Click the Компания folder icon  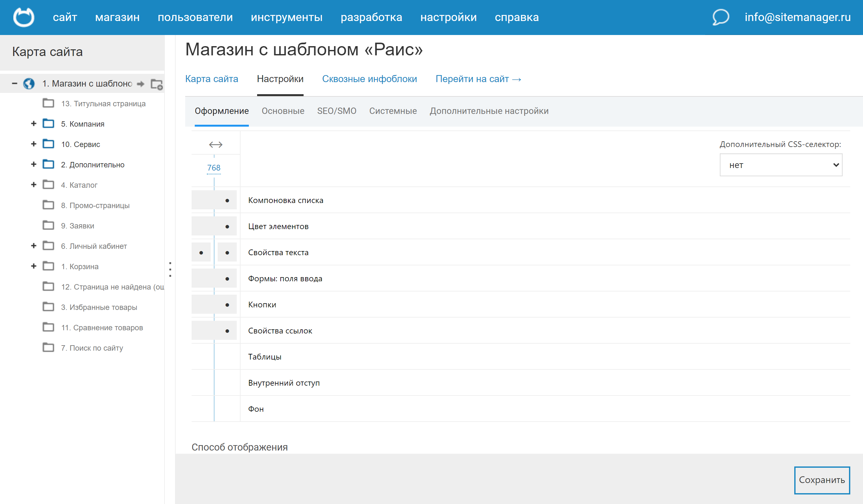[x=48, y=123]
